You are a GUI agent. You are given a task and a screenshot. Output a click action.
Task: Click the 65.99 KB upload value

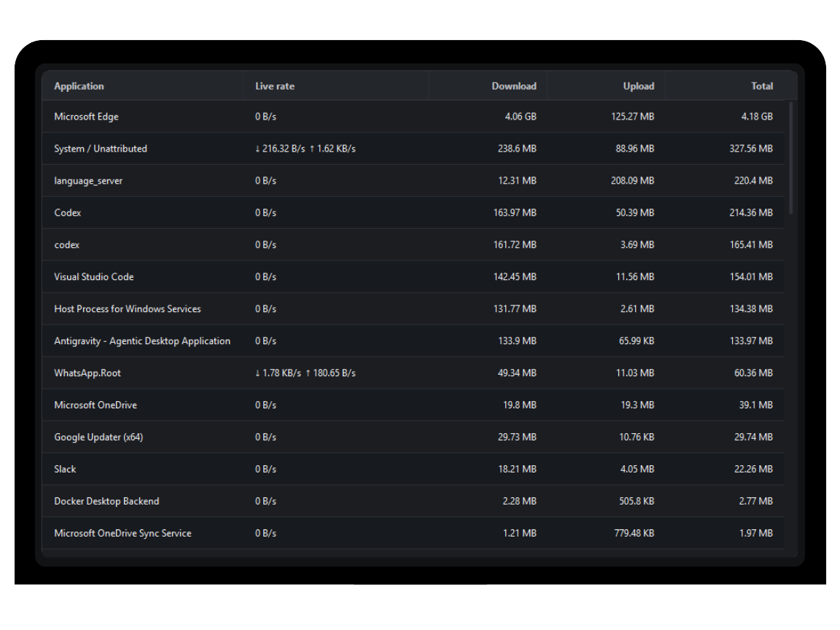[637, 341]
